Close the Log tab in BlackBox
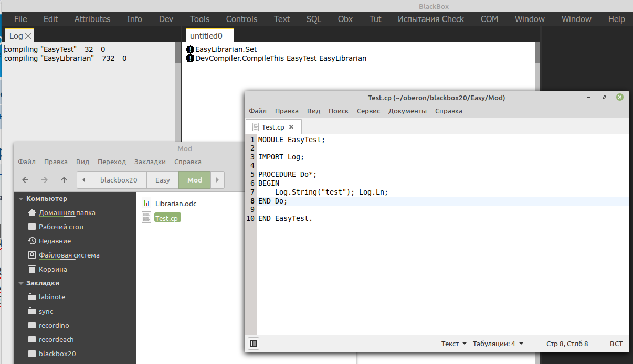Viewport: 633px width, 364px height. 28,36
